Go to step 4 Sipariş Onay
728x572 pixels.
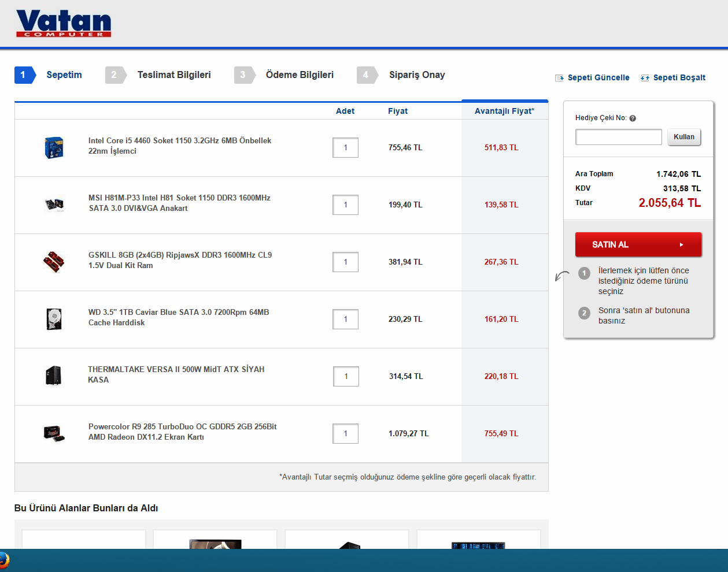pos(401,75)
